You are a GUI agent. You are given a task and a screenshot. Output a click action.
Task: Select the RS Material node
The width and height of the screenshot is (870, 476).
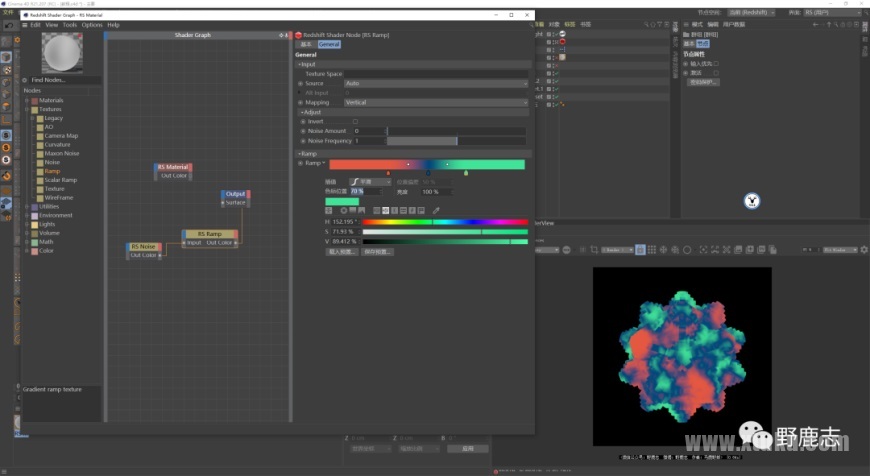click(173, 171)
